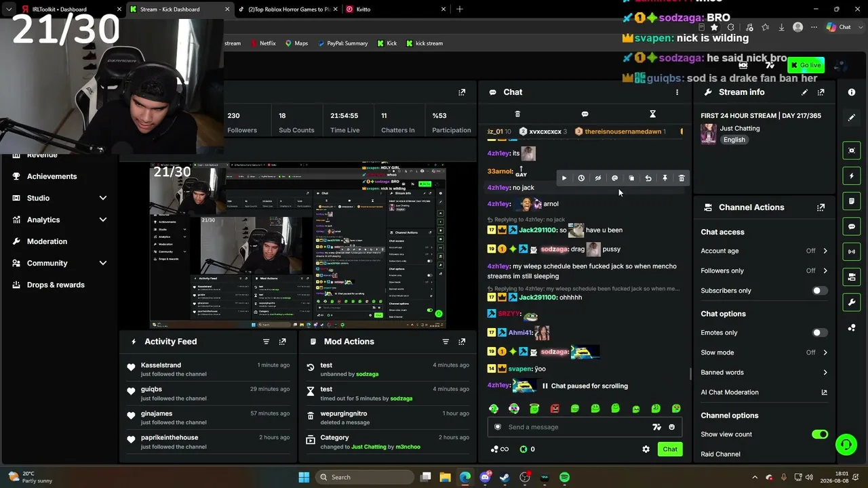This screenshot has width=868, height=488.
Task: Turn off Show view count switch
Action: click(820, 434)
